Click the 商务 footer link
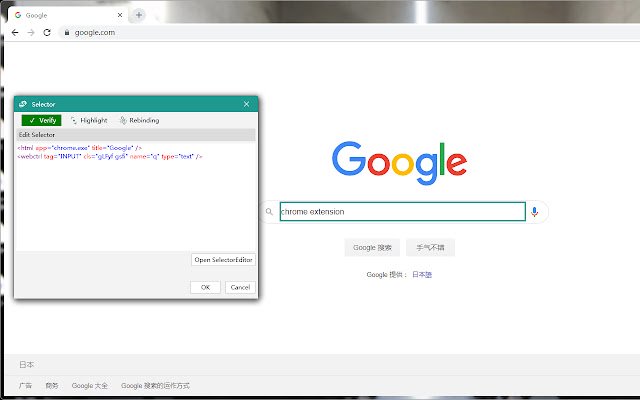Image resolution: width=640 pixels, height=400 pixels. coord(52,385)
